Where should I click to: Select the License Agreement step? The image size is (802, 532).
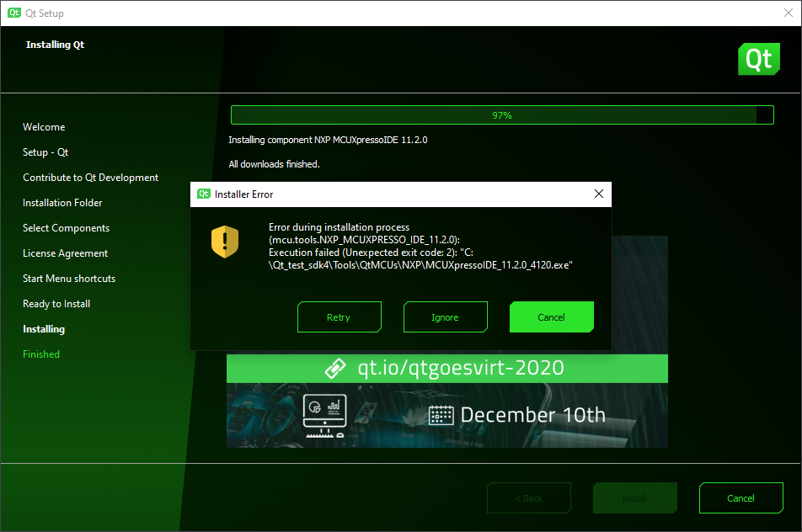[x=66, y=253]
